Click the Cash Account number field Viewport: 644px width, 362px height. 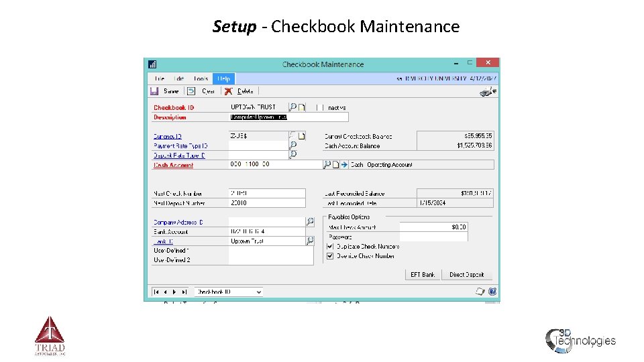pos(276,164)
